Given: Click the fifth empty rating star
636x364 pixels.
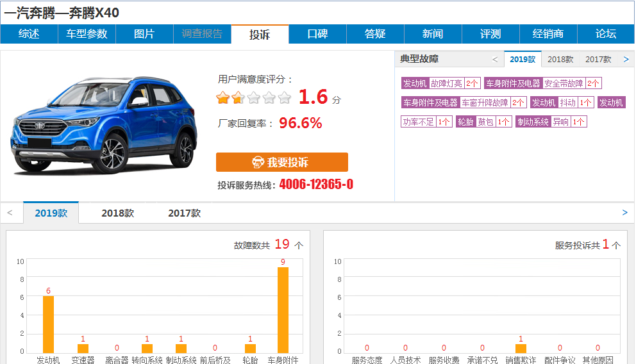Looking at the screenshot, I should pos(285,97).
